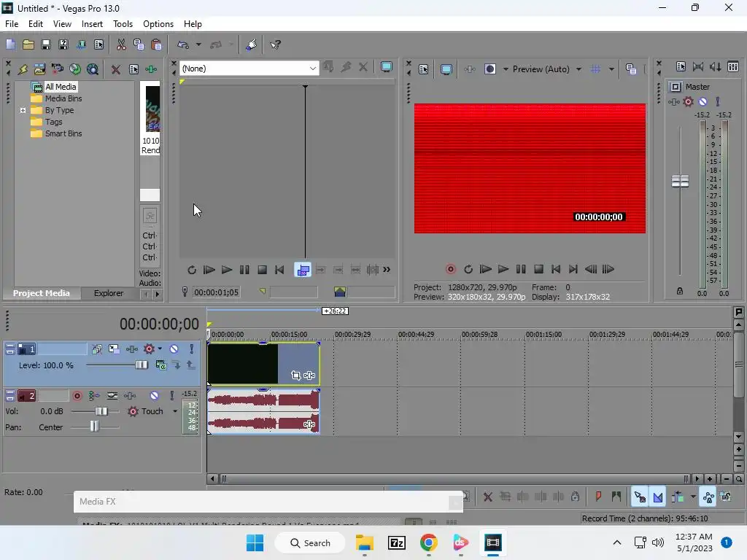Stop the main preview playback
The image size is (747, 560).
[538, 270]
